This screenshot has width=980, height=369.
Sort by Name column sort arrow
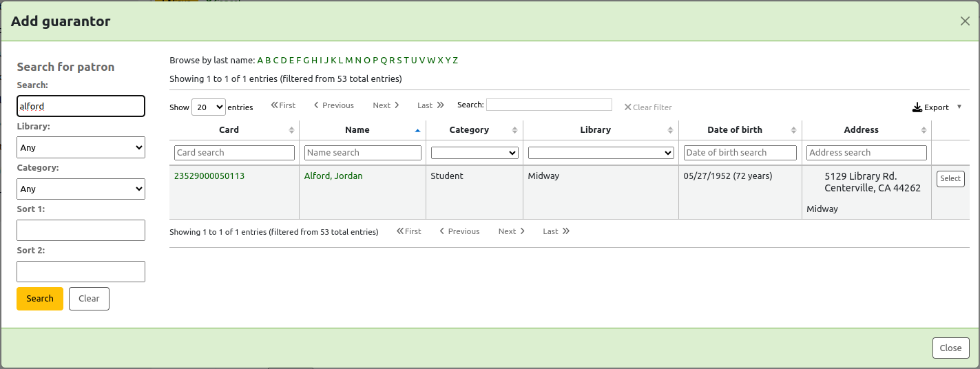pos(417,130)
